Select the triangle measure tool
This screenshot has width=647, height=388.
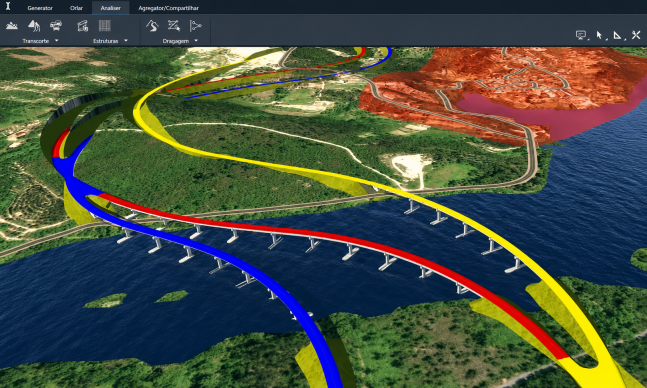pos(617,35)
